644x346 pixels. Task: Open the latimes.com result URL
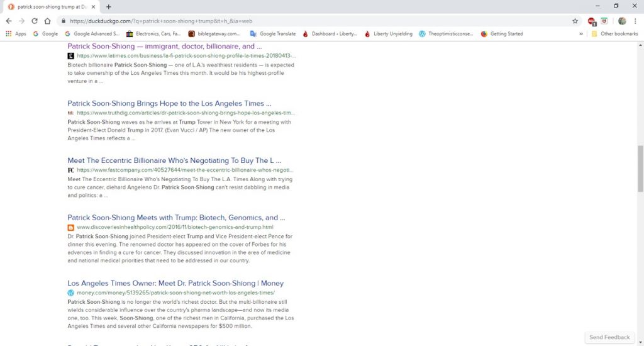[x=186, y=55]
